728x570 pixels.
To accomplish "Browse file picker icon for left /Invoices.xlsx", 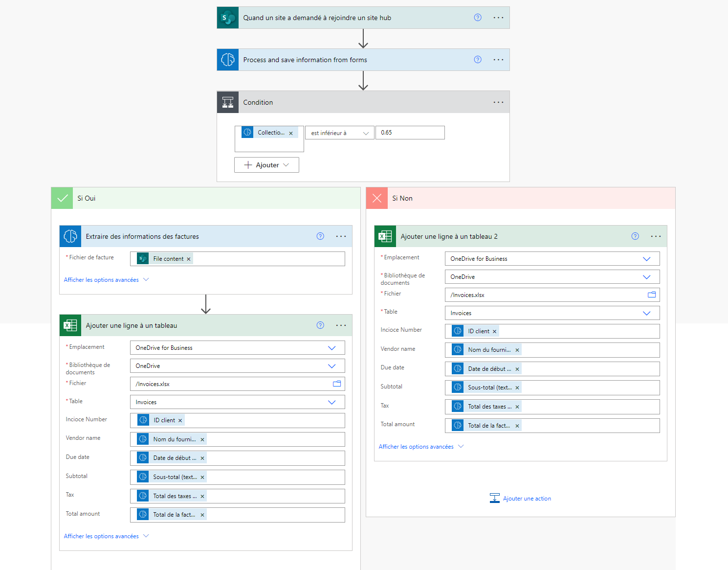I will point(337,384).
